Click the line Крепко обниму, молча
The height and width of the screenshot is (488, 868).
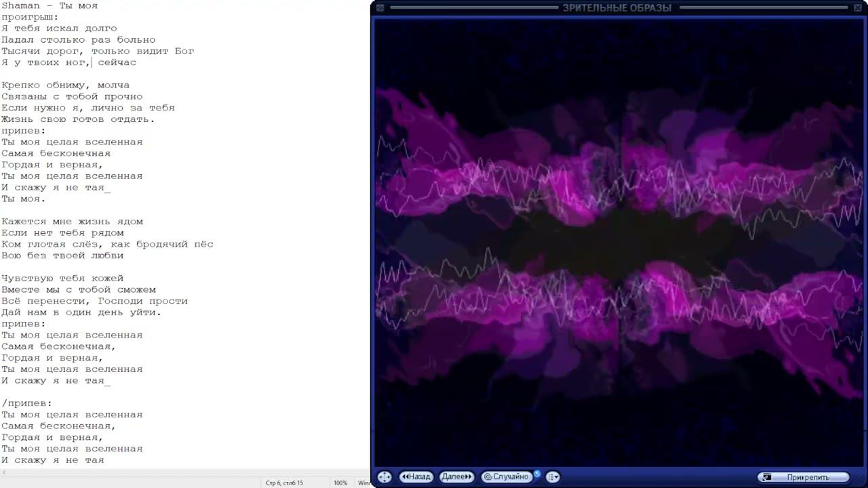tap(65, 85)
